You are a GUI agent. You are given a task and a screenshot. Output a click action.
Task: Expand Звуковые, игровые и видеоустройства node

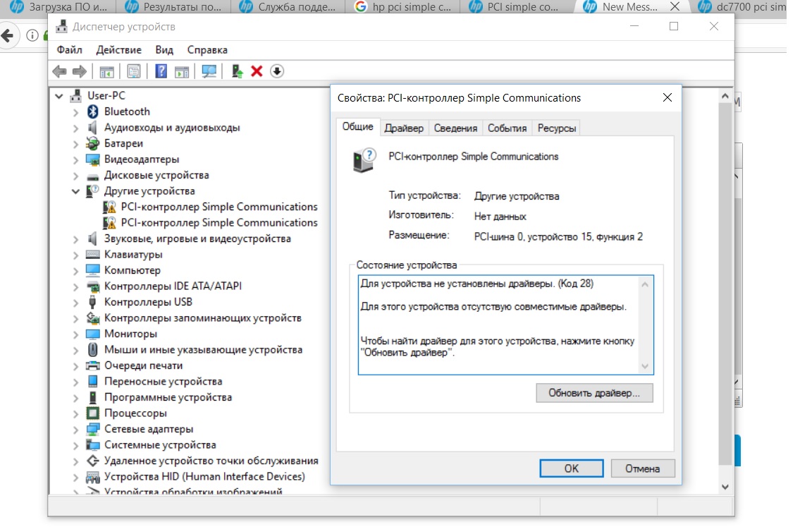[75, 239]
